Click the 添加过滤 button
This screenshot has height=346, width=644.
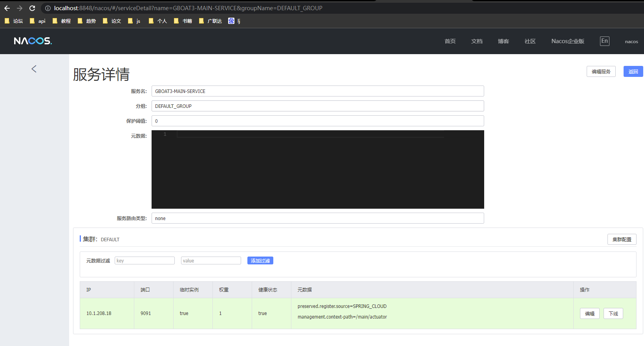pos(260,260)
